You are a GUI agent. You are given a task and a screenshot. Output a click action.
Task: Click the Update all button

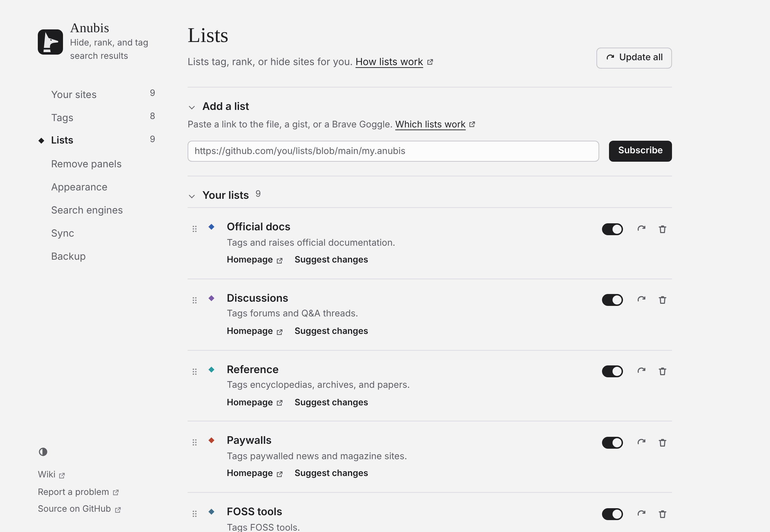pyautogui.click(x=634, y=58)
